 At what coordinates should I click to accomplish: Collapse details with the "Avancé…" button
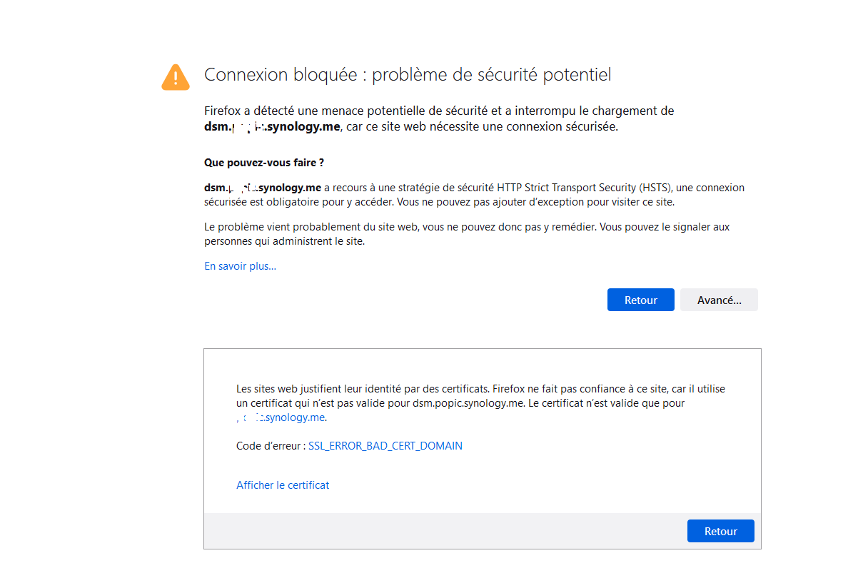point(719,300)
